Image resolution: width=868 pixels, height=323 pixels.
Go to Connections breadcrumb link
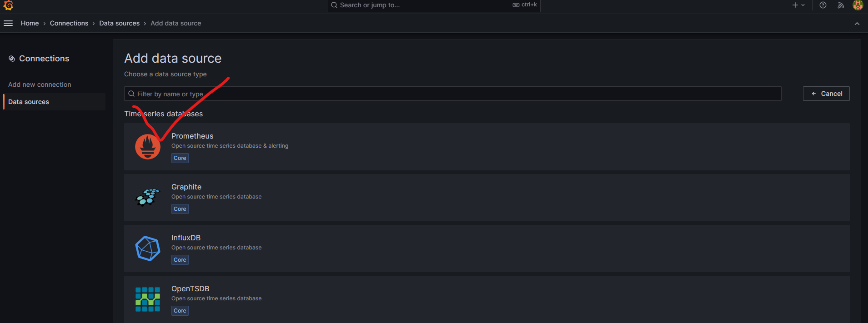pyautogui.click(x=69, y=23)
